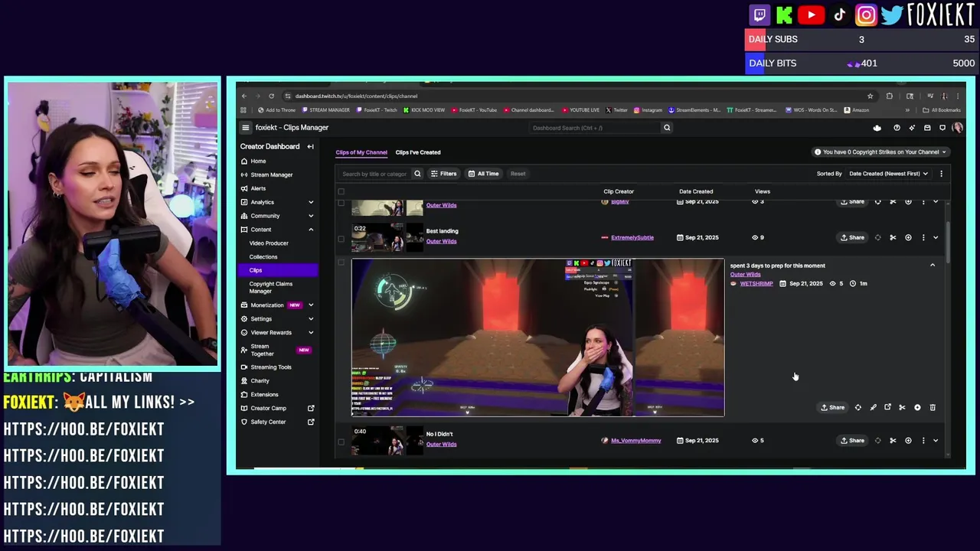
Task: Expand the Analytics sidebar section
Action: 311,202
